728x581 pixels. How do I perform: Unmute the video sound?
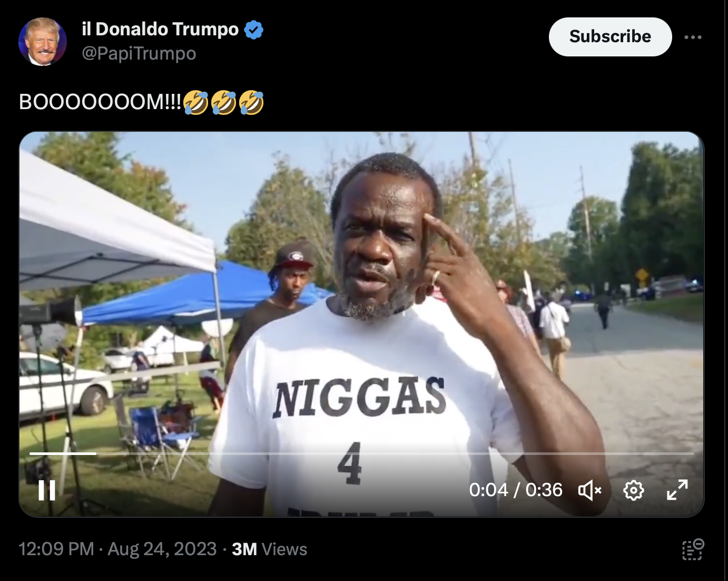[589, 490]
